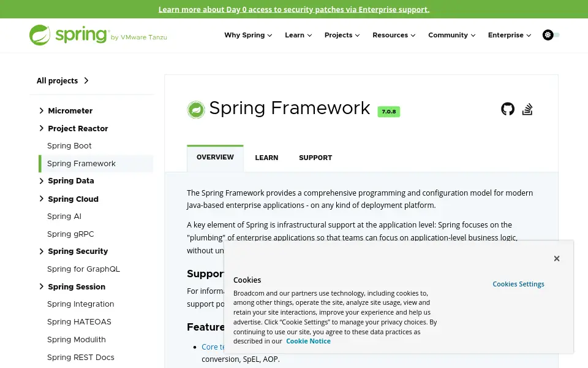Open Spring REST Docs project
Viewport: 588px width, 368px height.
tap(81, 357)
